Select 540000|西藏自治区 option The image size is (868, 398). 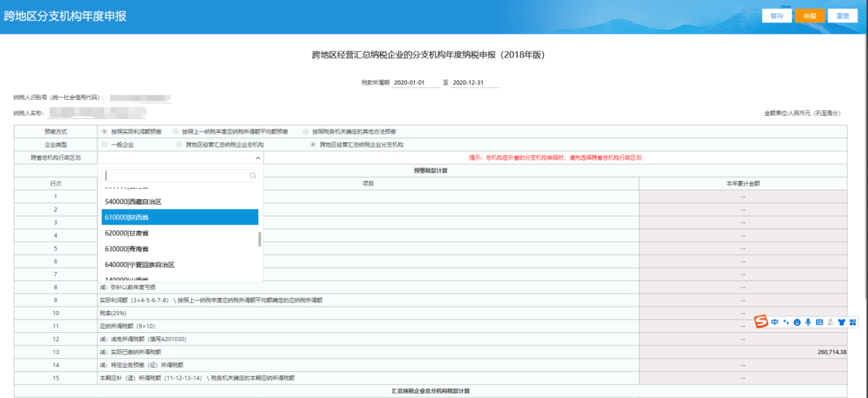[179, 201]
